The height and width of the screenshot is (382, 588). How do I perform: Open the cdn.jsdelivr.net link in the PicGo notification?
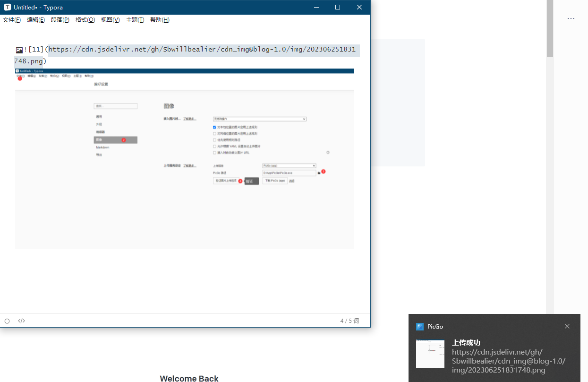point(508,361)
